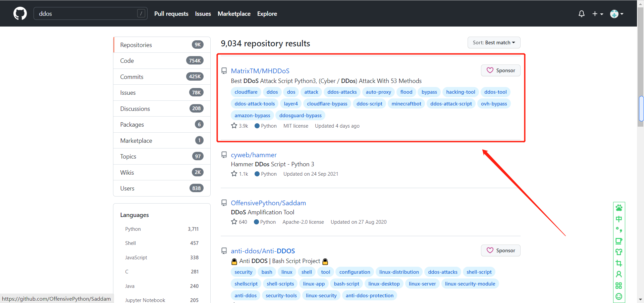Open Explore in the top navigation
Viewport: 644px width, 303px height.
pyautogui.click(x=267, y=14)
